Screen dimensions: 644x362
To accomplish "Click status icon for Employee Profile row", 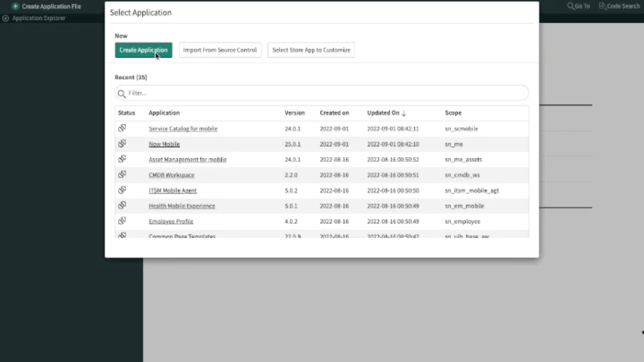I will tap(122, 220).
